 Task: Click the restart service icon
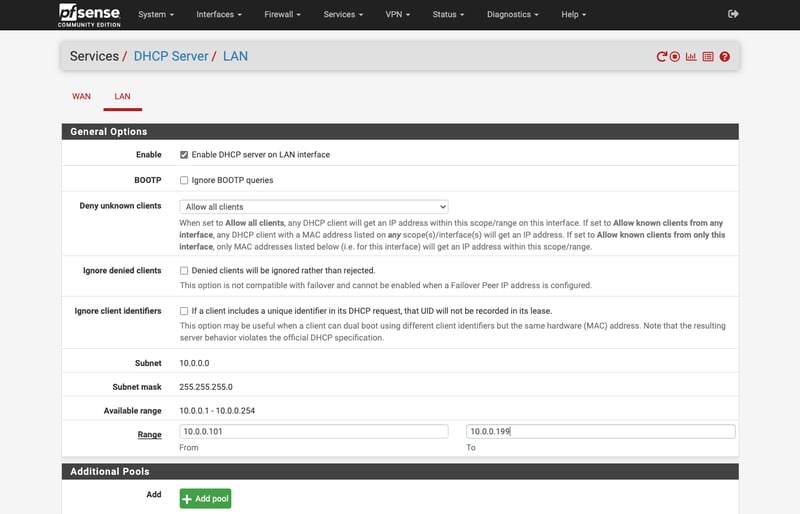pyautogui.click(x=661, y=57)
